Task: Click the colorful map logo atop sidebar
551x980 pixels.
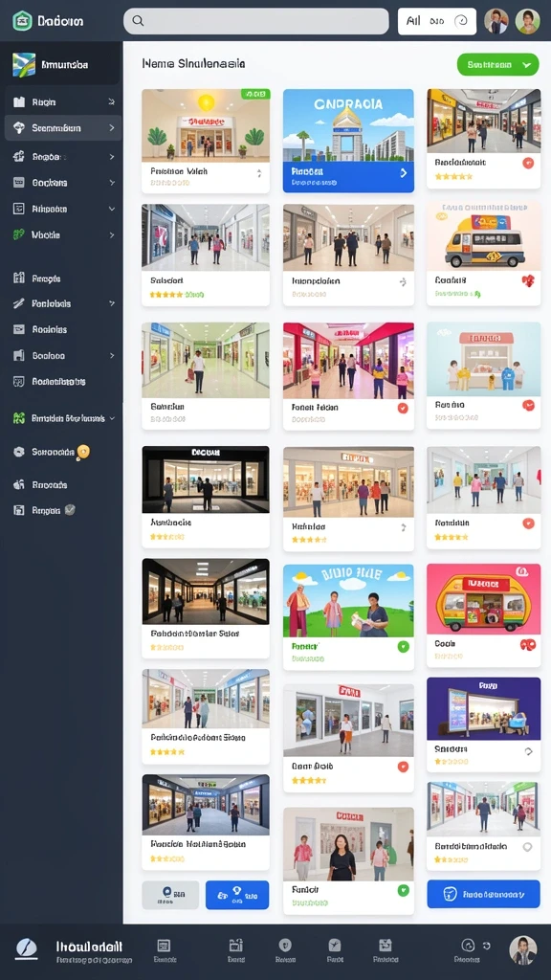Action: pyautogui.click(x=24, y=64)
